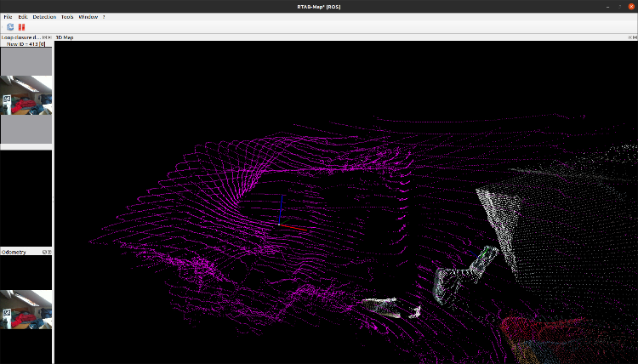Open the Window menu
The width and height of the screenshot is (638, 364).
(x=88, y=17)
